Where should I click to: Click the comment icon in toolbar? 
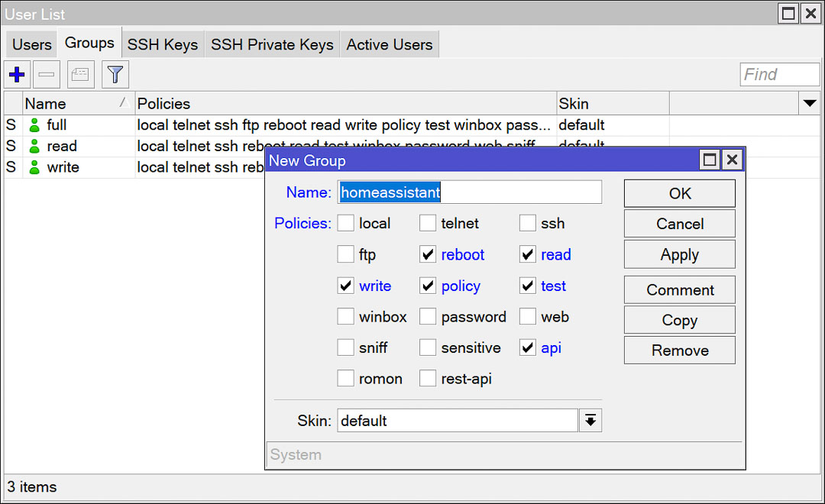coord(80,75)
